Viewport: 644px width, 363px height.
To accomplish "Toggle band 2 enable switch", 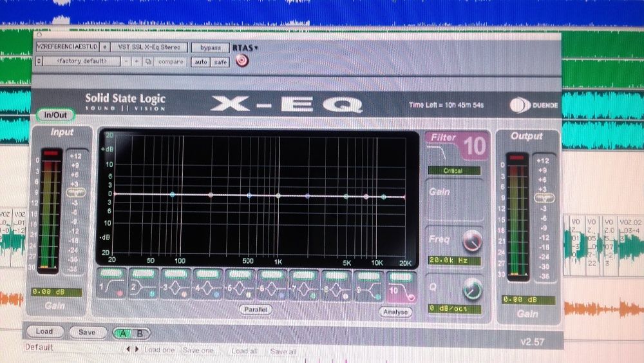I will [x=144, y=273].
